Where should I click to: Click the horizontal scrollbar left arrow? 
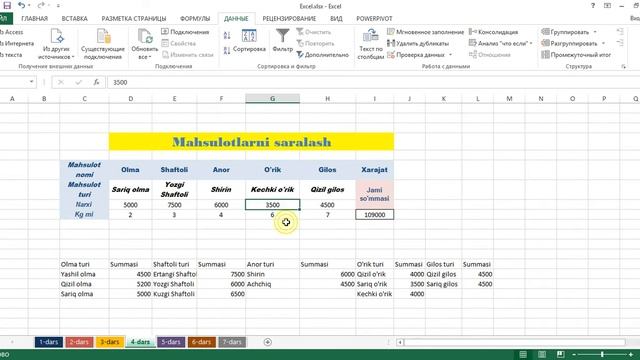pos(400,342)
